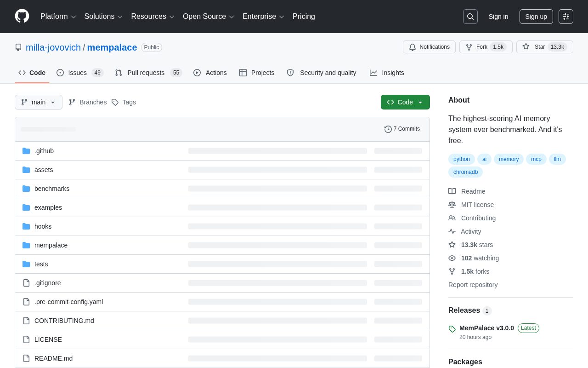The image size is (588, 368).
Task: Switch to the Code tab
Action: coord(32,73)
